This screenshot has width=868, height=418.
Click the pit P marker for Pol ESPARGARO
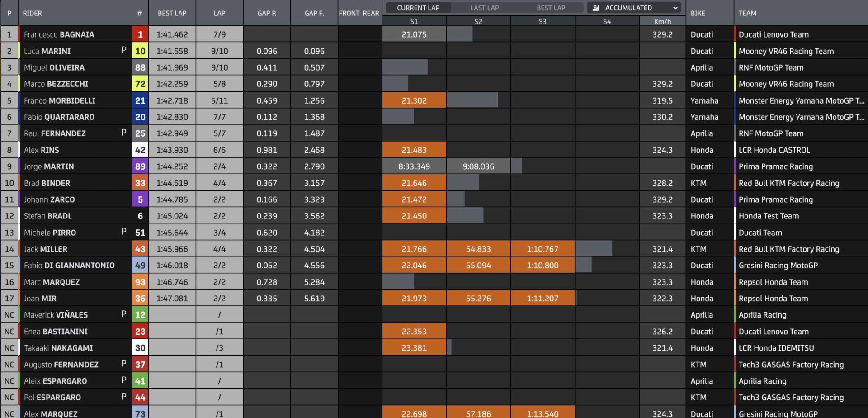pyautogui.click(x=124, y=396)
